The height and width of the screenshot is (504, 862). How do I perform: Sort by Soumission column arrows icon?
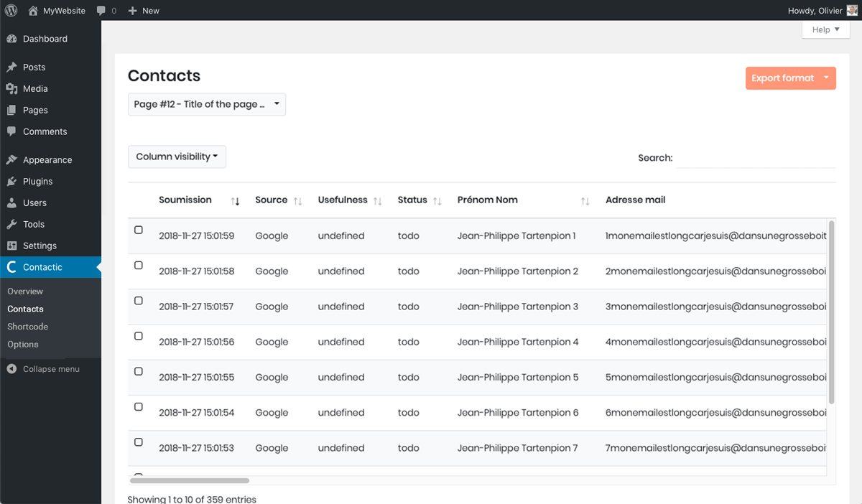(x=235, y=201)
